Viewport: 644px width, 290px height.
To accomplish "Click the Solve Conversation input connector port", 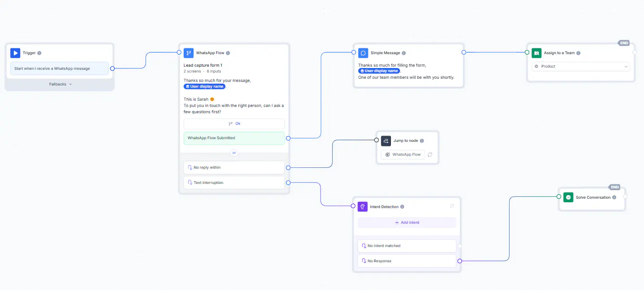I will [559, 196].
